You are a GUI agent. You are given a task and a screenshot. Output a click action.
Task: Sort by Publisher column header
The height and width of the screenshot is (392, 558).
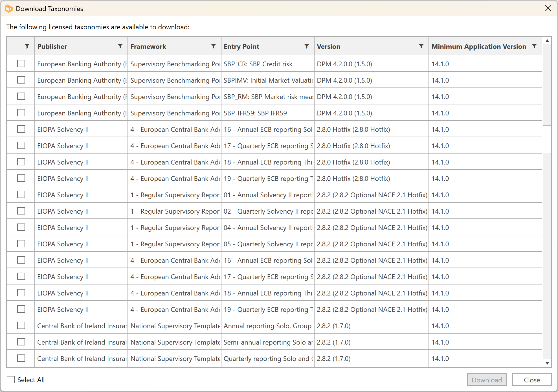[x=52, y=47]
